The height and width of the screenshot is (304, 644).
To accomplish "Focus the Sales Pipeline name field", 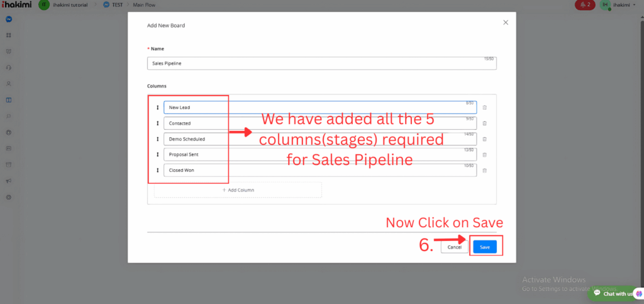I will click(x=321, y=64).
